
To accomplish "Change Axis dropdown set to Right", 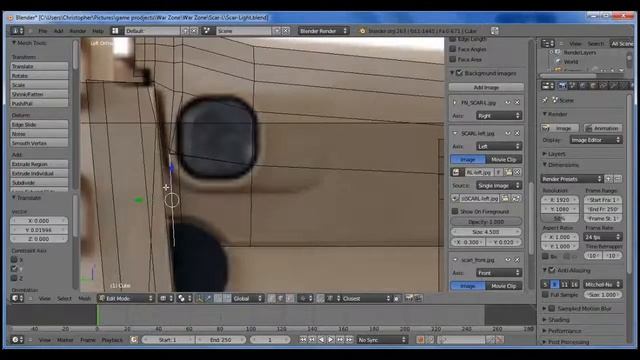I will 499,116.
